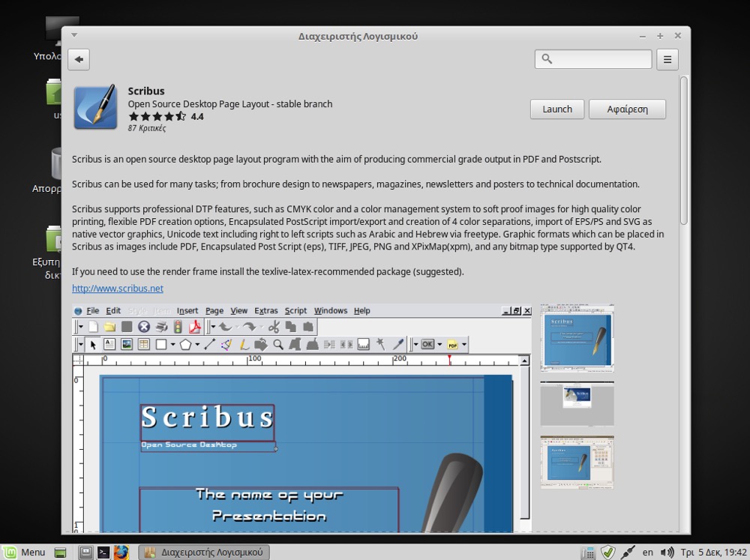The image size is (750, 560).
Task: Click "Open Source Desktop Page Layout - stable branch"
Action: tap(230, 103)
